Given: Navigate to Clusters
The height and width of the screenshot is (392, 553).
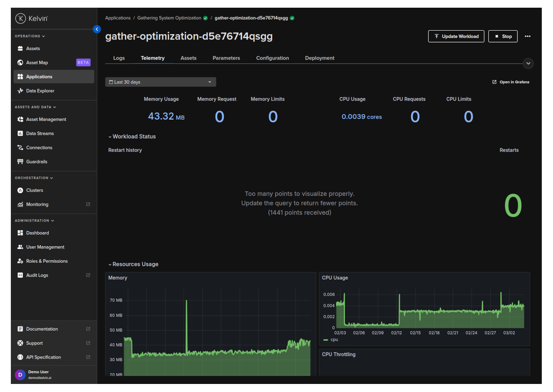Looking at the screenshot, I should tap(35, 190).
